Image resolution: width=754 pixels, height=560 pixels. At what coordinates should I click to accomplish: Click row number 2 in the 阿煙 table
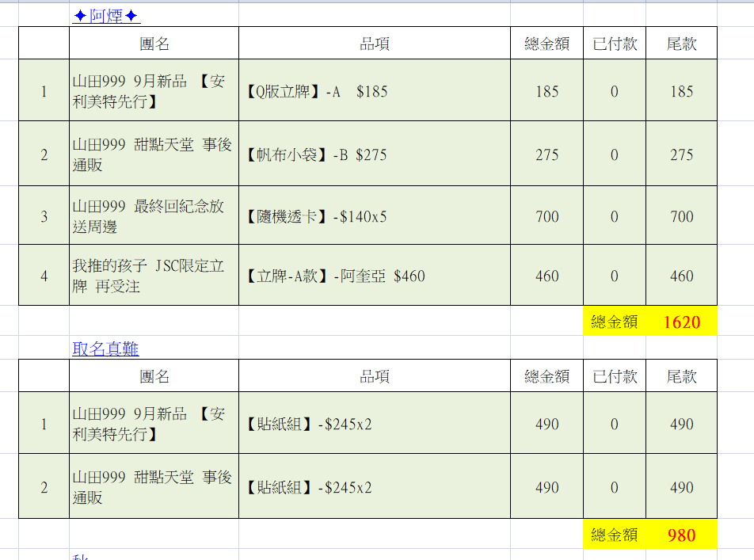tap(44, 154)
